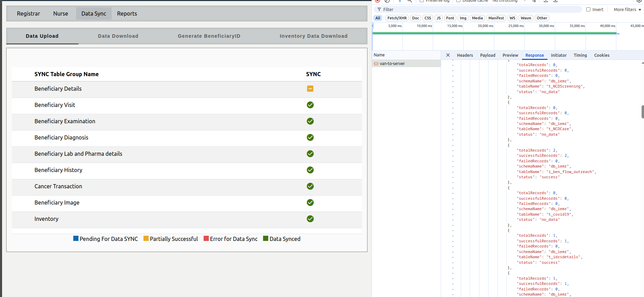Click the green check for Beneficiary Lab and Pharma details
The width and height of the screenshot is (644, 297).
(310, 154)
